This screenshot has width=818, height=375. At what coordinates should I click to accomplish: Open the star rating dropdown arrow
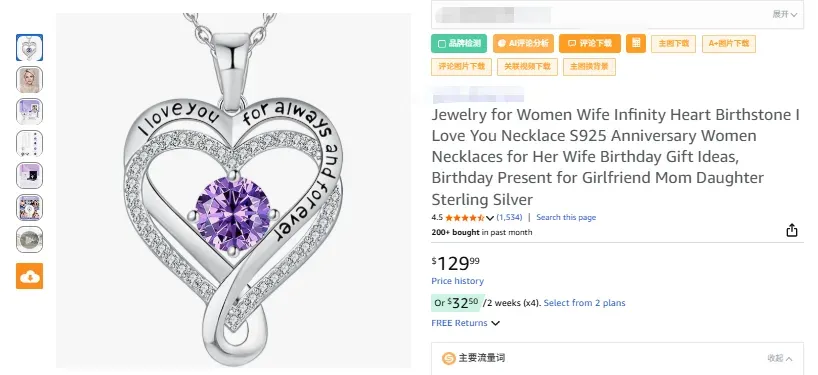490,218
